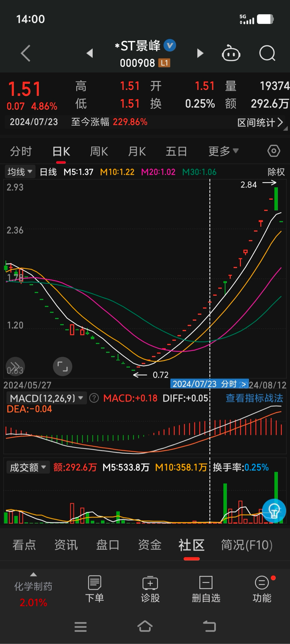290x644 pixels.
Task: Switch to 月K chart tab
Action: tap(137, 151)
